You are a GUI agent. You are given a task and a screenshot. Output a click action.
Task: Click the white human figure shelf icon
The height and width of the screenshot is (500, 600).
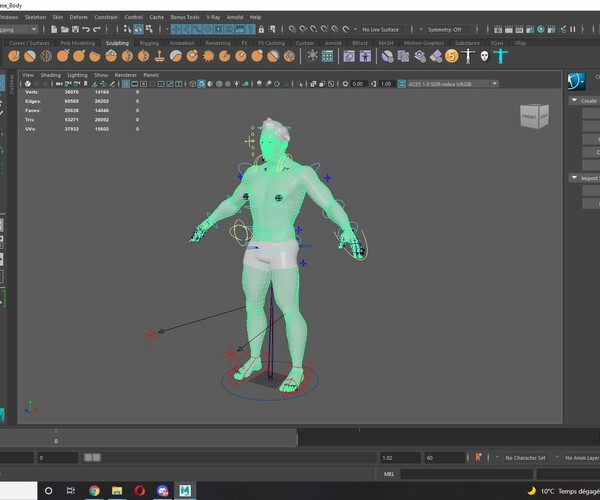(x=468, y=56)
